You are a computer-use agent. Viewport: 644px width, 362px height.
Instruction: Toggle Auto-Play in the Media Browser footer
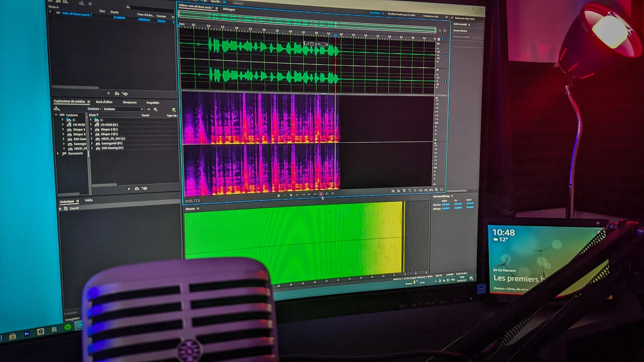click(x=145, y=188)
